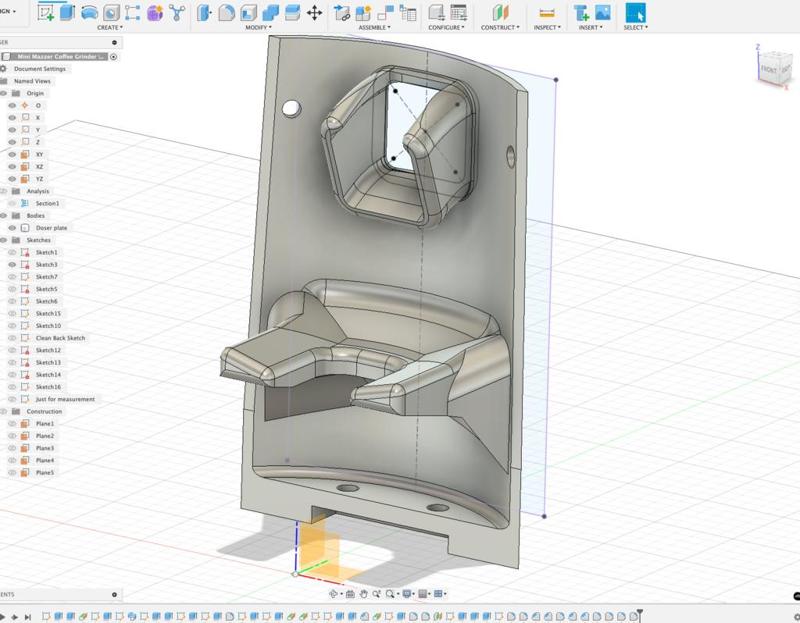Click the Create Sketch tool icon
The width and height of the screenshot is (800, 623).
point(46,13)
